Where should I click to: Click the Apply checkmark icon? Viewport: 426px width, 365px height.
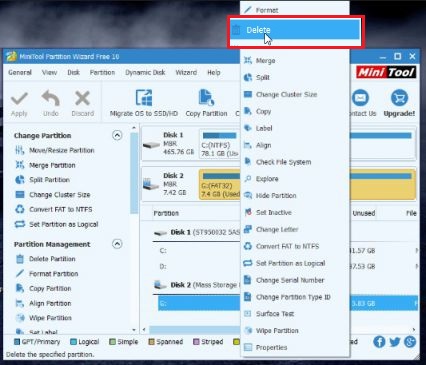[19, 99]
